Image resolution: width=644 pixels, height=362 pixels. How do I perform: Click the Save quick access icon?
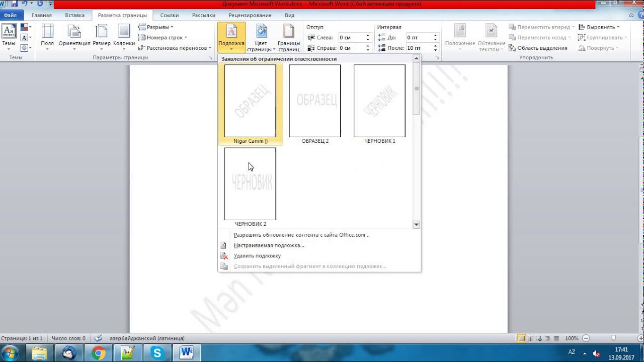[x=14, y=4]
